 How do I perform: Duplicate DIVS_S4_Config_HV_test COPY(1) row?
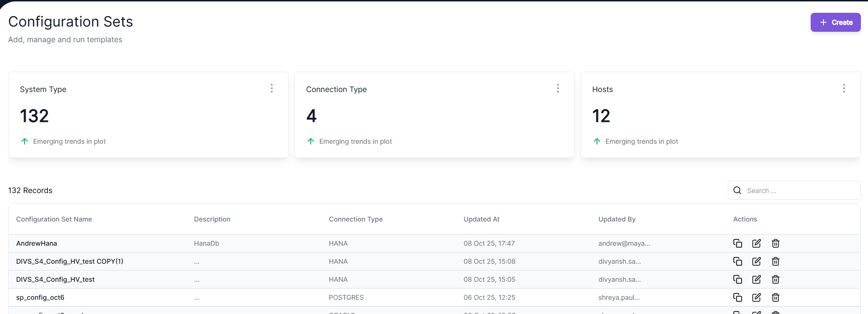pos(737,261)
